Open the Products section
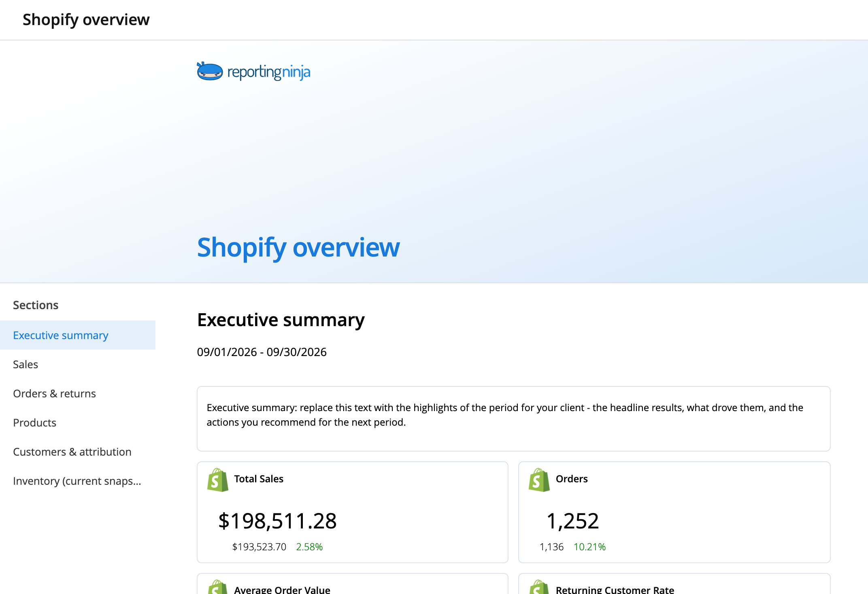This screenshot has width=868, height=594. [x=78, y=422]
